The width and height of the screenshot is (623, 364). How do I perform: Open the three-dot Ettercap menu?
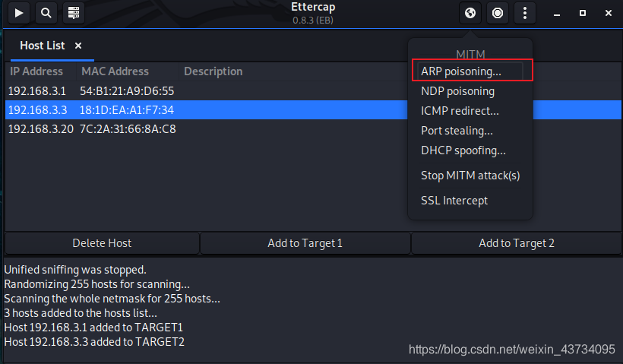pyautogui.click(x=524, y=13)
